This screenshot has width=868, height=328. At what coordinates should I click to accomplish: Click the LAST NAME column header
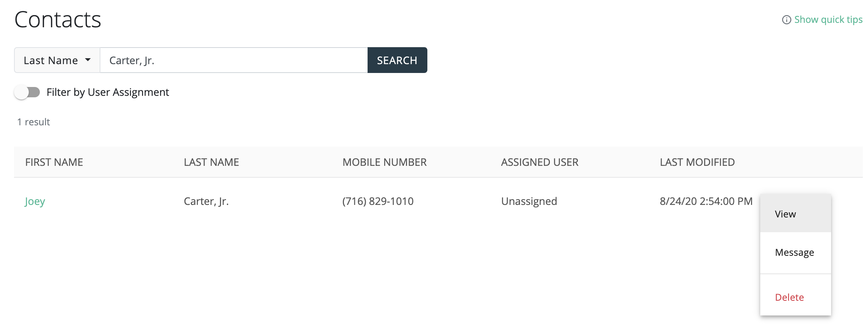(x=211, y=162)
